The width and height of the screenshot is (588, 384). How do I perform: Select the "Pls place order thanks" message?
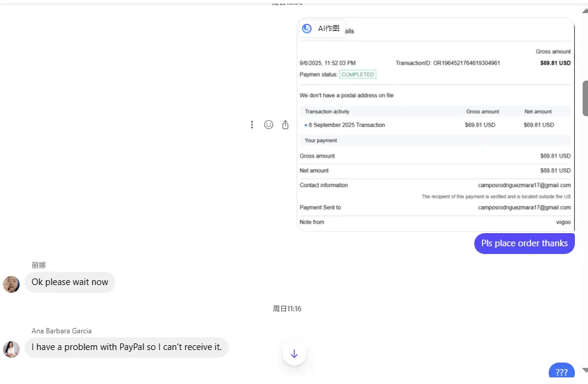click(x=524, y=243)
